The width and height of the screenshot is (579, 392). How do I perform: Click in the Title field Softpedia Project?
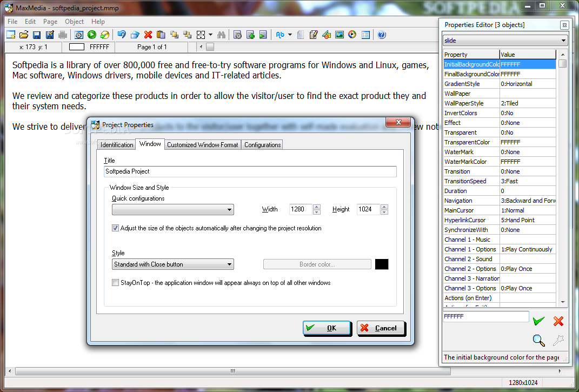tap(250, 171)
